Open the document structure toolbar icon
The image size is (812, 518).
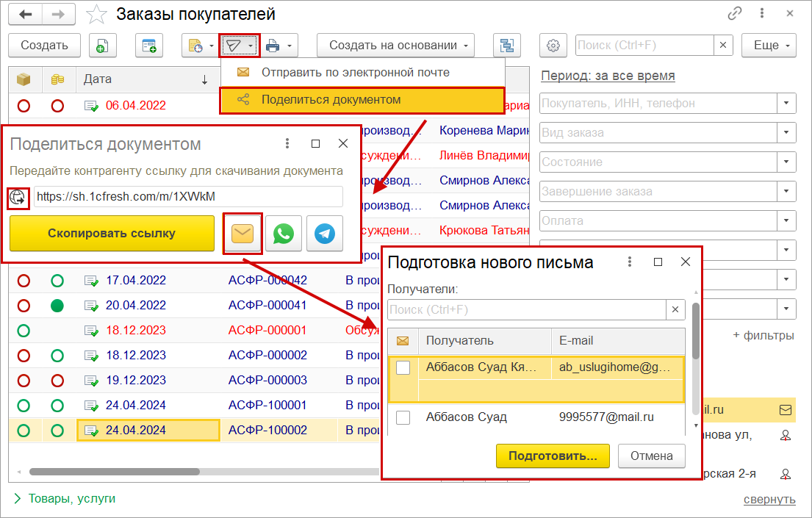pos(507,46)
